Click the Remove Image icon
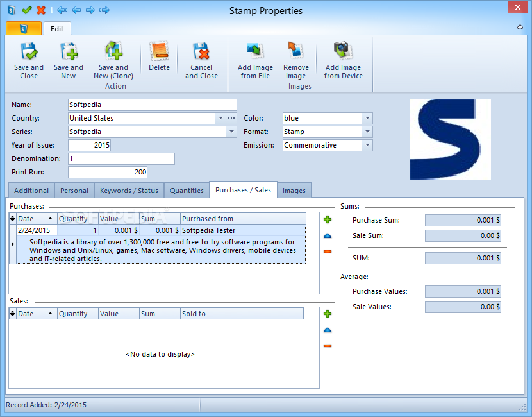Viewport: 532px width, 417px height. coord(295,50)
